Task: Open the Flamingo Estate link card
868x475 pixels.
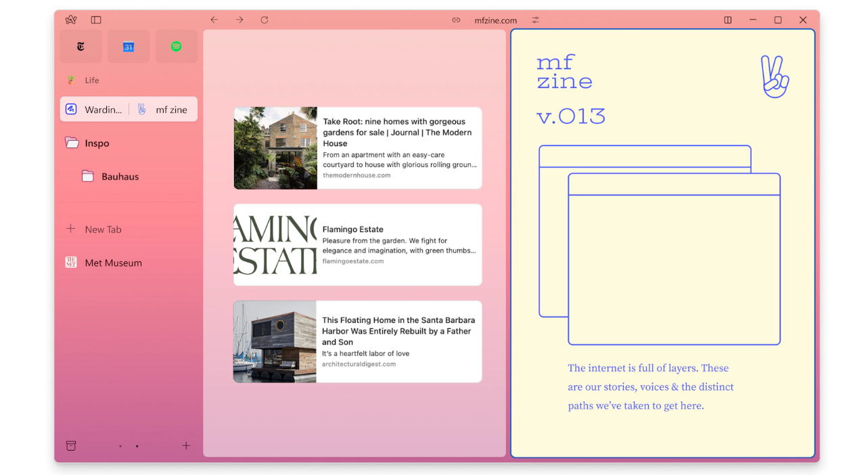Action: [x=357, y=245]
